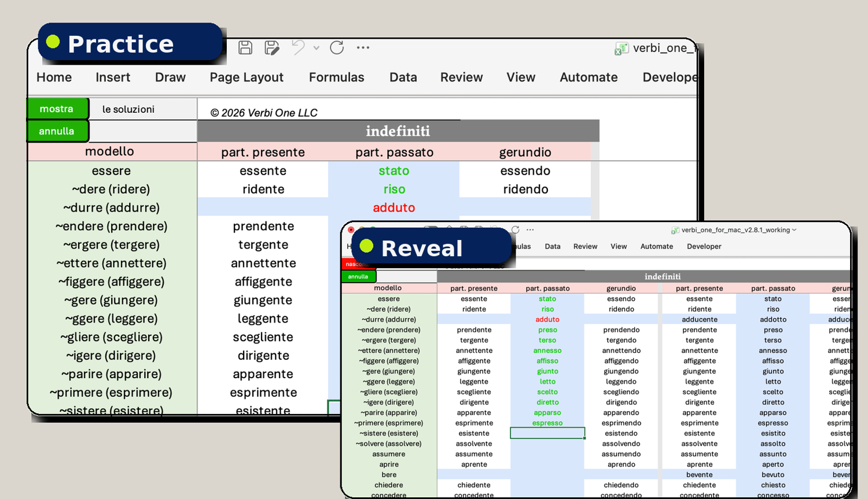Click the 'indefiniti' header in Practice window
868x499 pixels.
coord(398,131)
